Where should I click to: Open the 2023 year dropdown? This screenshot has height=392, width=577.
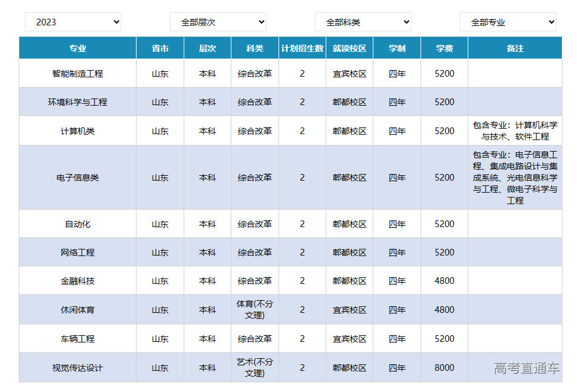[73, 22]
